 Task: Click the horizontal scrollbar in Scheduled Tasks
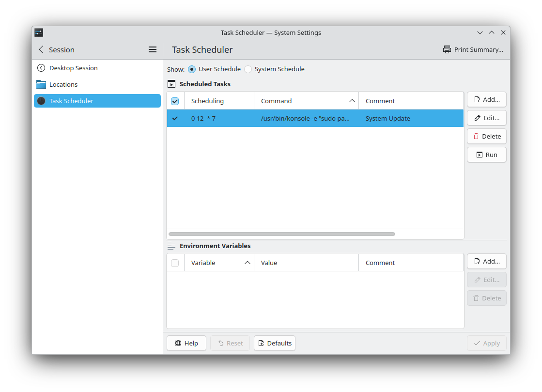(x=281, y=234)
